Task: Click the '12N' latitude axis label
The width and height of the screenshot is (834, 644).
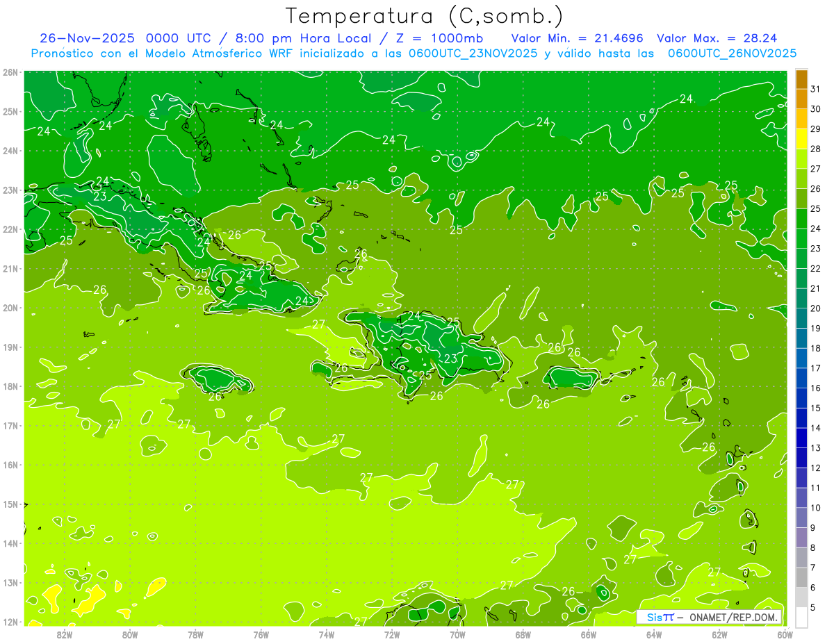Action: point(10,622)
